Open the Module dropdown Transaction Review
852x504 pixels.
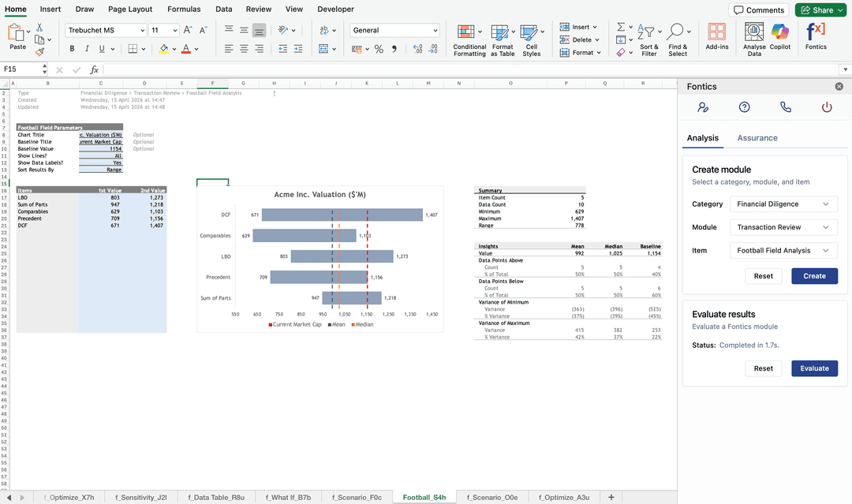(x=783, y=227)
